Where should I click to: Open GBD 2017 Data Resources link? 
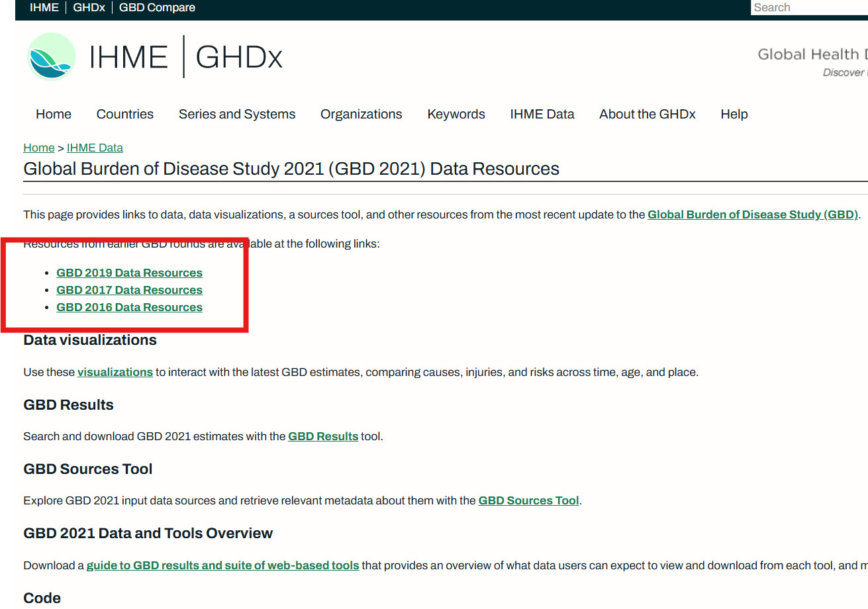coord(129,290)
